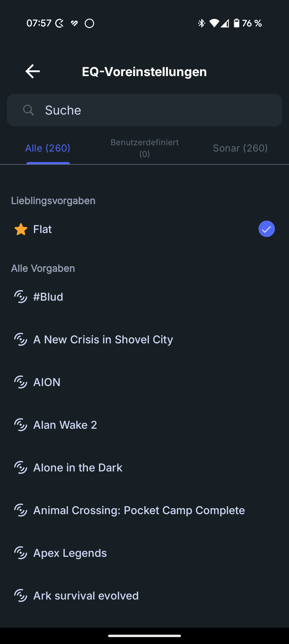
Task: Switch to the Alle (260) tab
Action: click(x=48, y=148)
